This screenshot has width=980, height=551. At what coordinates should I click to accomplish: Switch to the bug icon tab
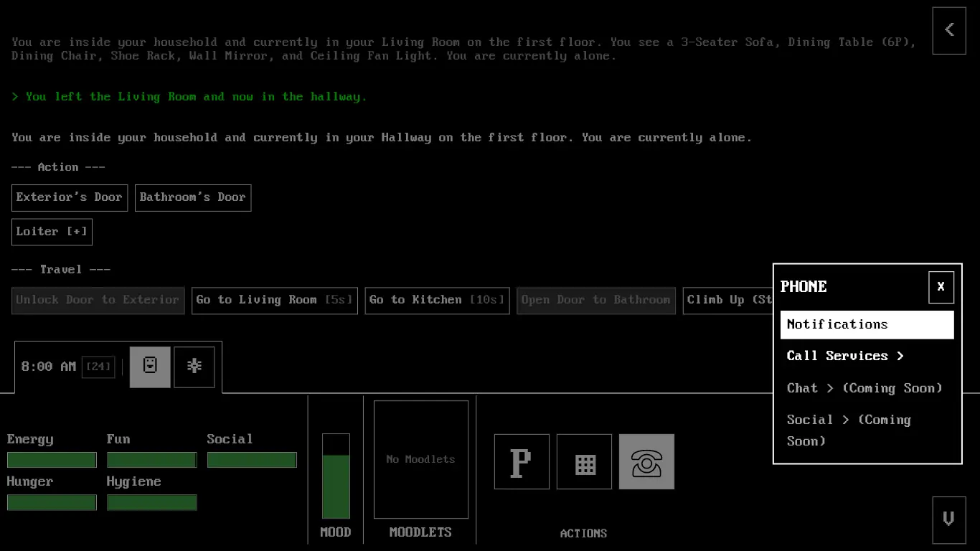(x=194, y=367)
